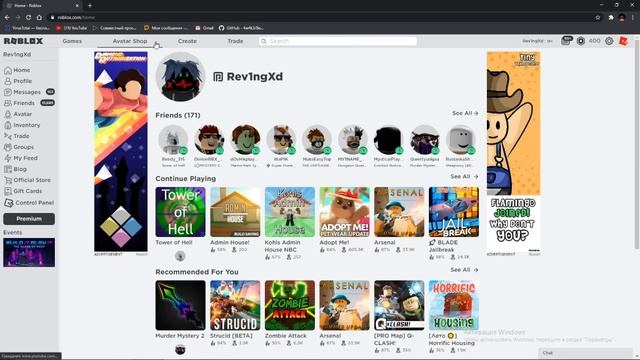Open Admin House game thumbnail
Screen dimensions: 640x360
tap(235, 212)
